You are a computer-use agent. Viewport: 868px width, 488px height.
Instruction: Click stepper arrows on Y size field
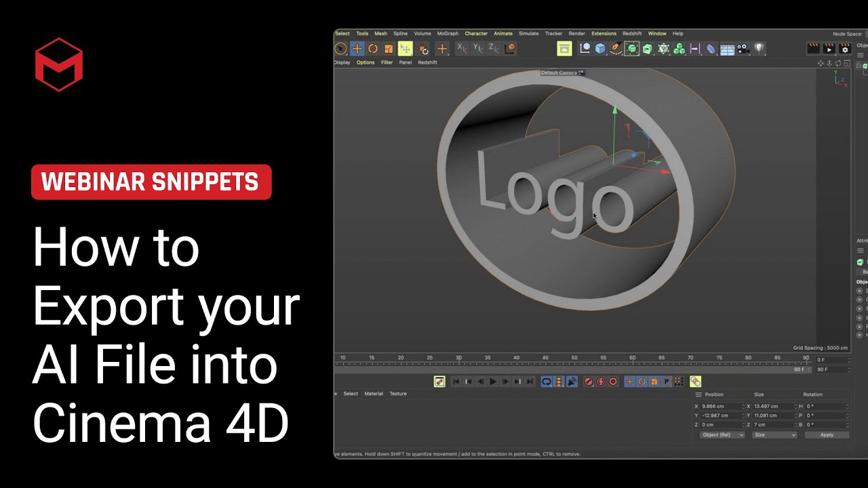[795, 415]
